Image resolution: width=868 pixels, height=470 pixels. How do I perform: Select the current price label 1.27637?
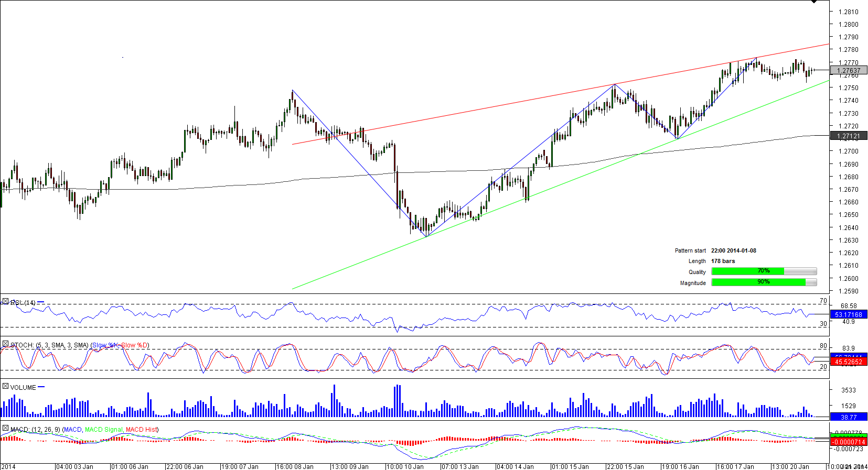pos(848,70)
